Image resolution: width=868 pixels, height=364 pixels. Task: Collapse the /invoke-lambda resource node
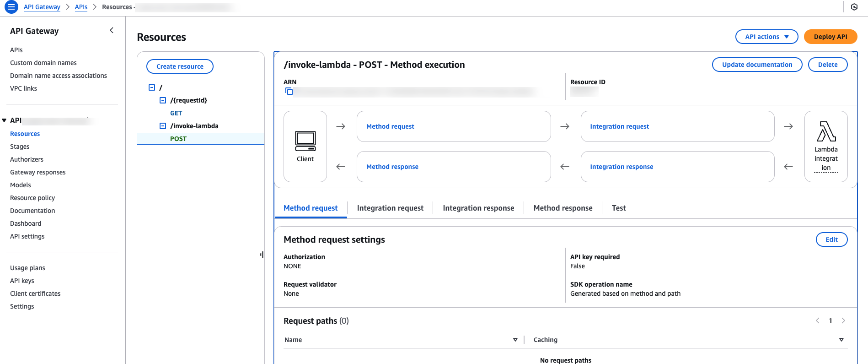pos(162,126)
